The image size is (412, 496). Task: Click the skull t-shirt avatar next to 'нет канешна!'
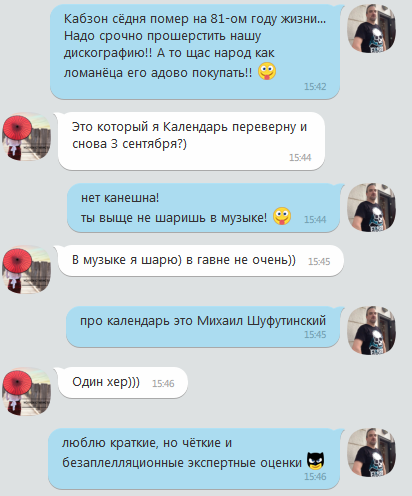[371, 207]
